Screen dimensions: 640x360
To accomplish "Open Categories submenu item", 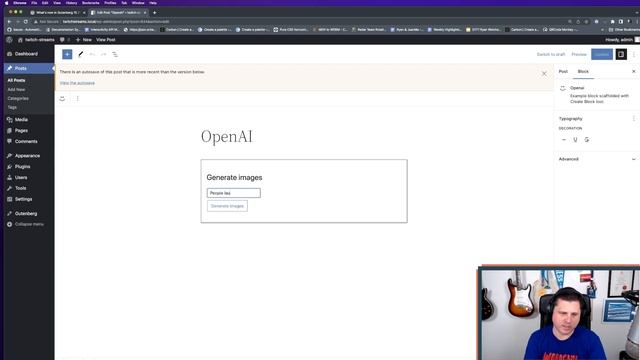I will tap(18, 98).
